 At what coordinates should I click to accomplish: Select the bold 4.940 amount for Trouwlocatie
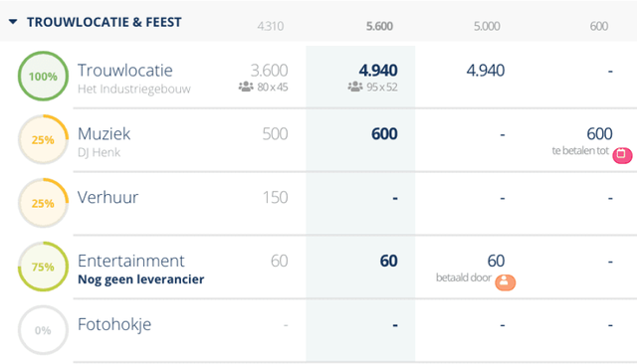[x=378, y=71]
